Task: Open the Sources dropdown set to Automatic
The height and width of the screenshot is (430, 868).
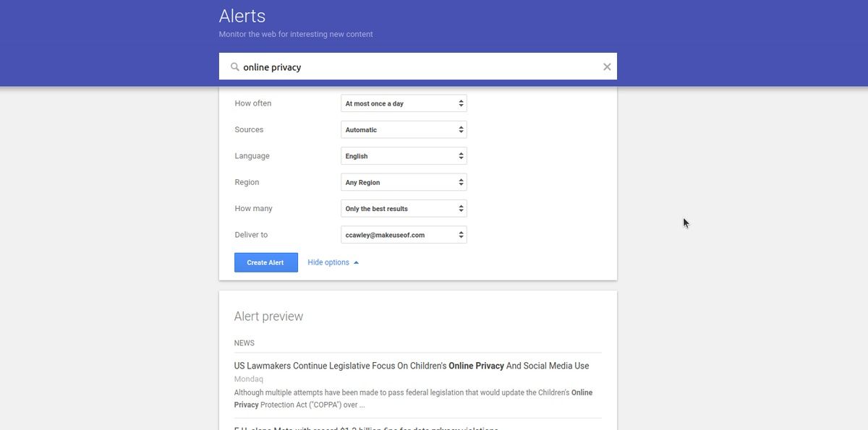Action: click(404, 130)
